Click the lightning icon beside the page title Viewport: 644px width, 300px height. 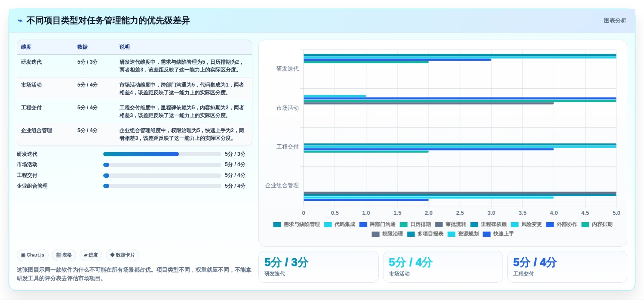point(20,21)
